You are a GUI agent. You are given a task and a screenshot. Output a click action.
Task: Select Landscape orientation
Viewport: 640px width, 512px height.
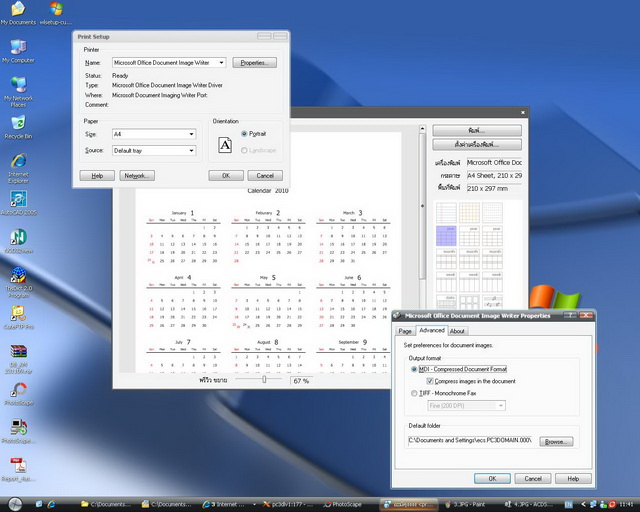point(258,150)
